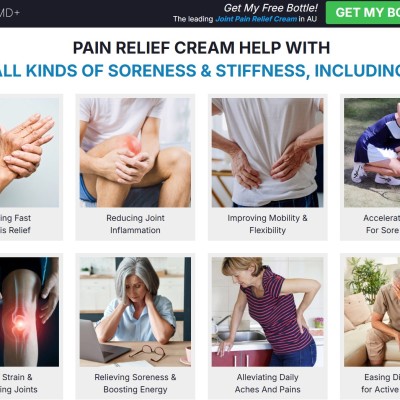Click the Fast Arthritis Relief caption text
Viewport: 400px width, 400px height.
coord(15,224)
